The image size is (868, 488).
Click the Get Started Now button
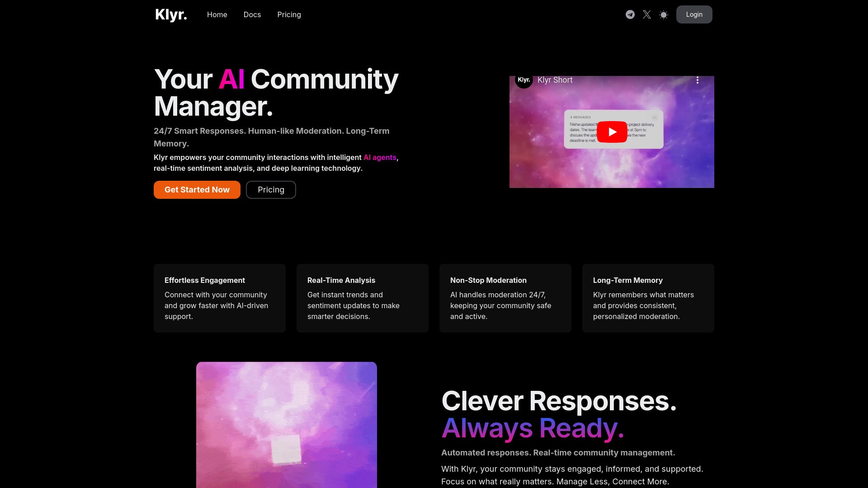point(197,190)
